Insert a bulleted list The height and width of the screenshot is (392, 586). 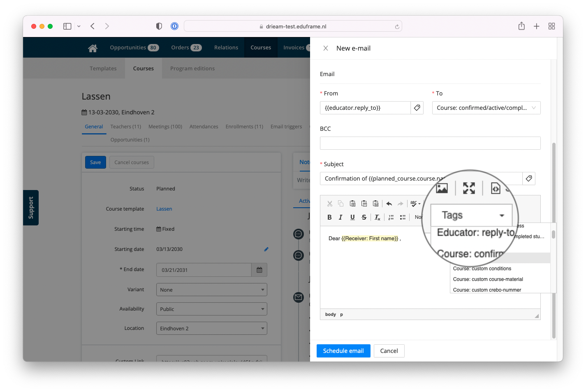coord(403,217)
